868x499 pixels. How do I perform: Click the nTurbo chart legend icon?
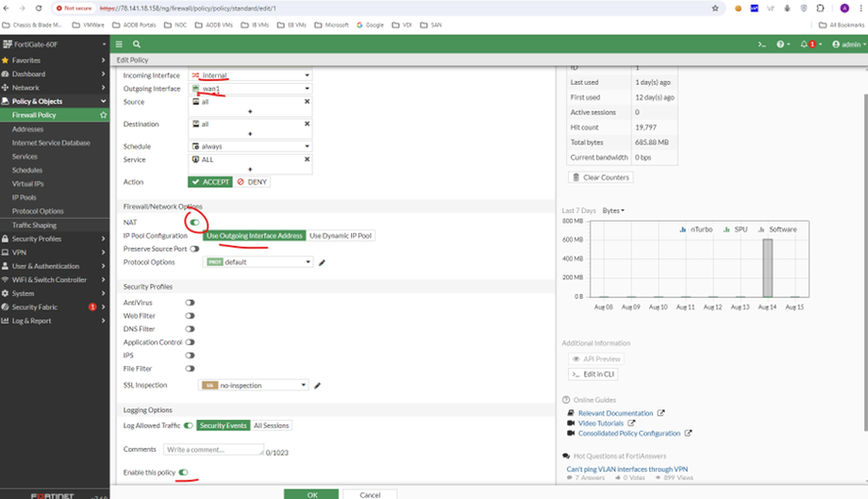coord(682,229)
